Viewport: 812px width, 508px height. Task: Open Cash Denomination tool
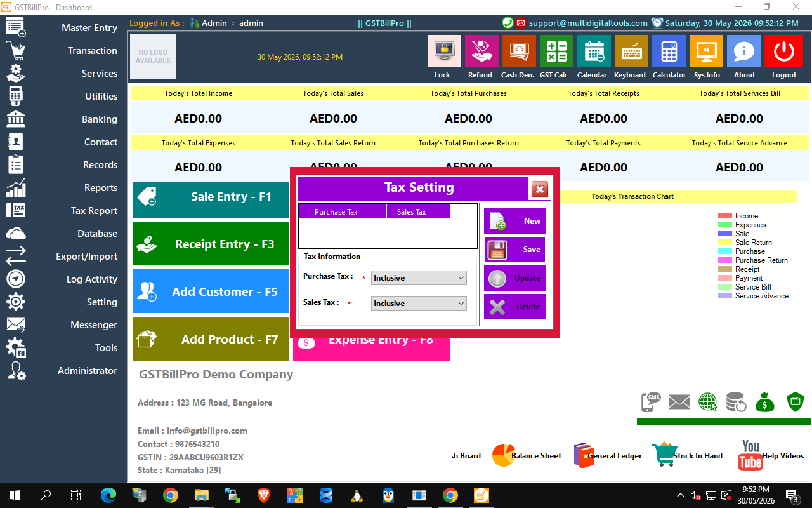tap(519, 51)
